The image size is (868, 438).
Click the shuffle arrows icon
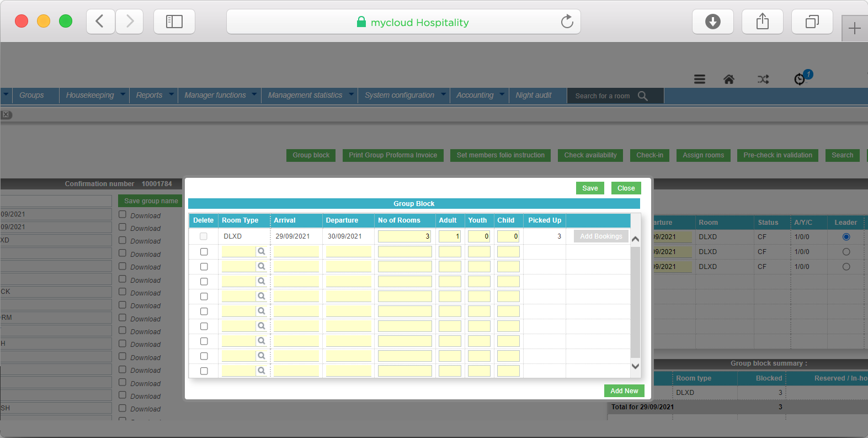tap(763, 80)
